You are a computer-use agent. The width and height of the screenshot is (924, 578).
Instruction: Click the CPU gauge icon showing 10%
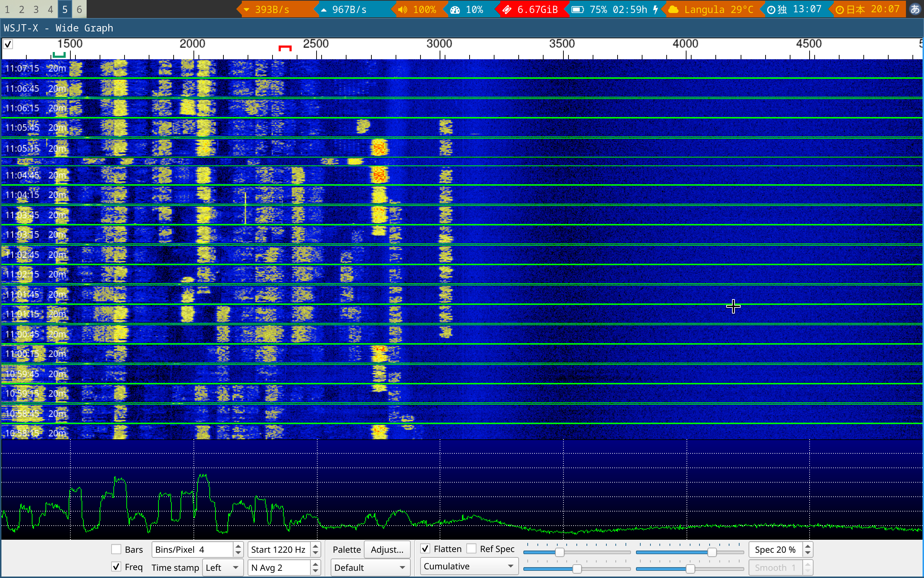point(455,9)
